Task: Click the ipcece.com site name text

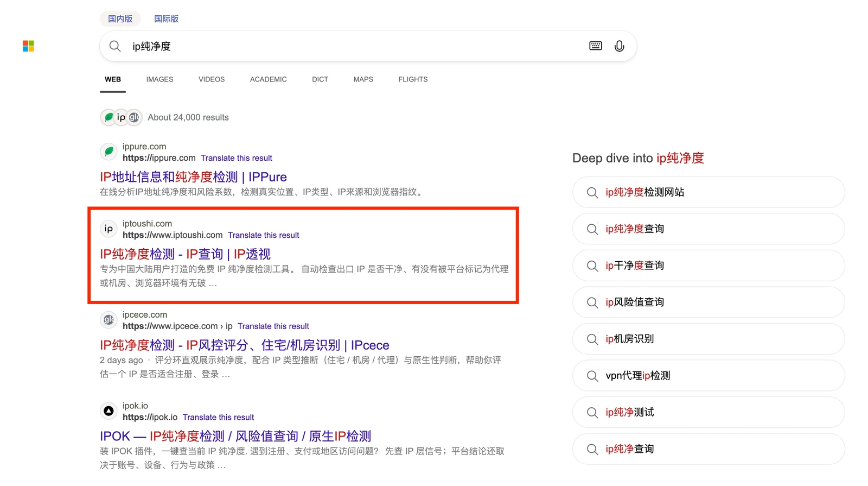Action: [145, 315]
